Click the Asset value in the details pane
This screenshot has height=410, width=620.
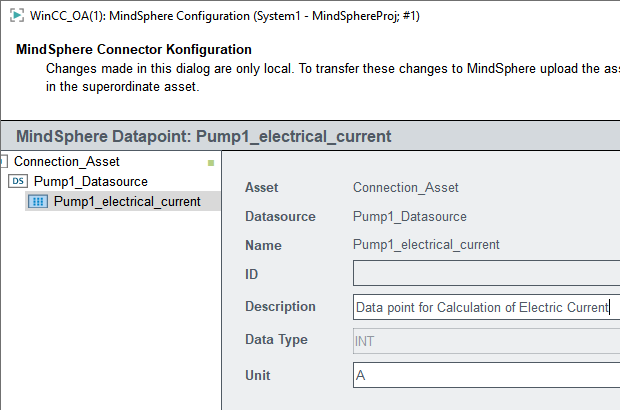(406, 187)
